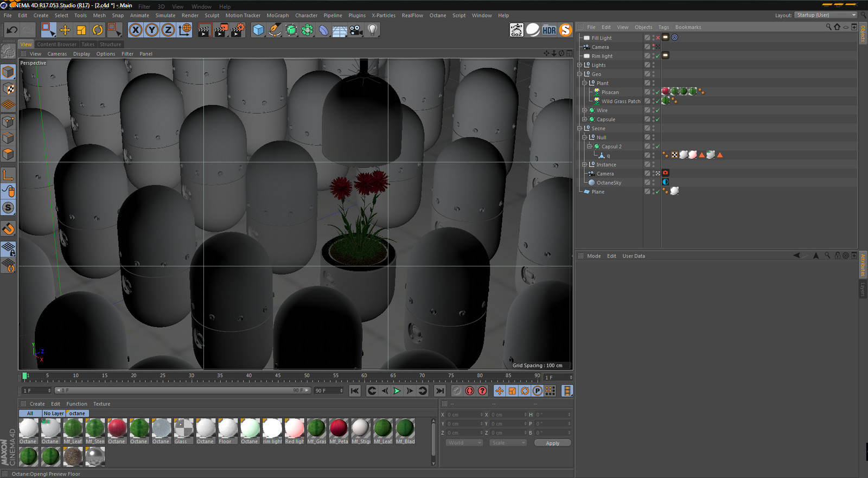Switch to the Structure tab
Screen dimensions: 868x478
(x=111, y=44)
